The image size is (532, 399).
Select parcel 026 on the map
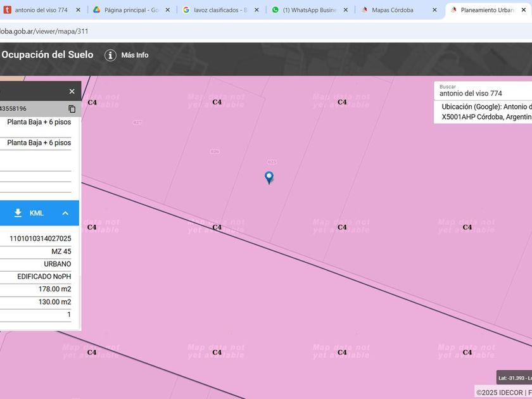(215, 151)
